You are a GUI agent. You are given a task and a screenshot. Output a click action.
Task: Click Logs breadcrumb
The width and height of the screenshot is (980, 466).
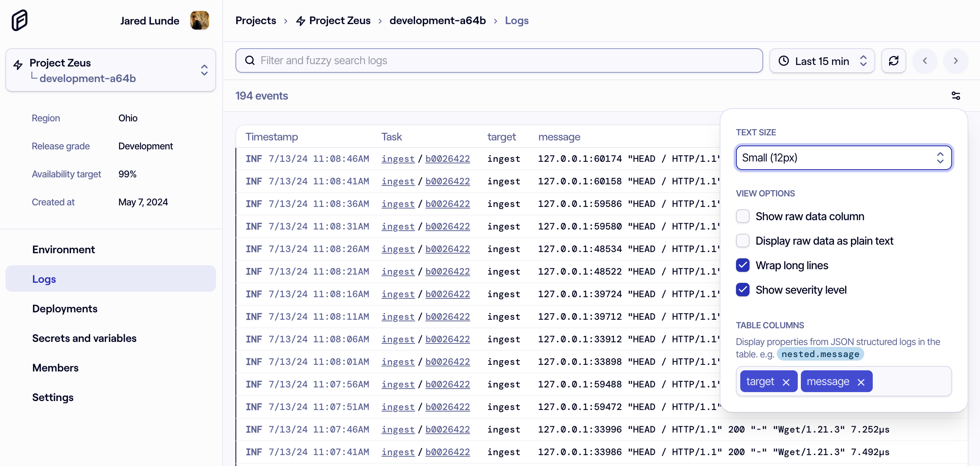tap(517, 20)
